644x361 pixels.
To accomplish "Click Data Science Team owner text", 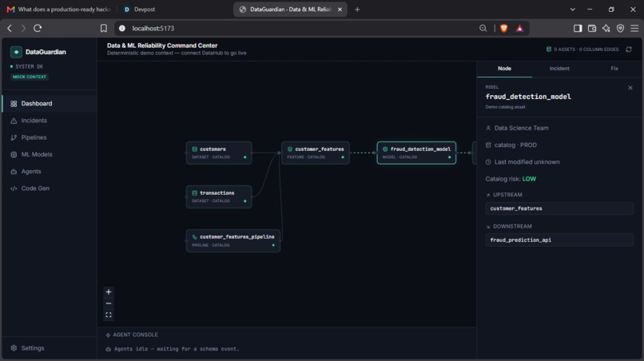I will [x=521, y=128].
